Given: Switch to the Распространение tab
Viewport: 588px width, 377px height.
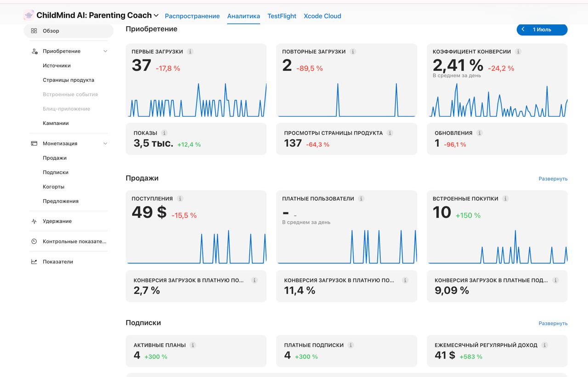Looking at the screenshot, I should pos(192,16).
